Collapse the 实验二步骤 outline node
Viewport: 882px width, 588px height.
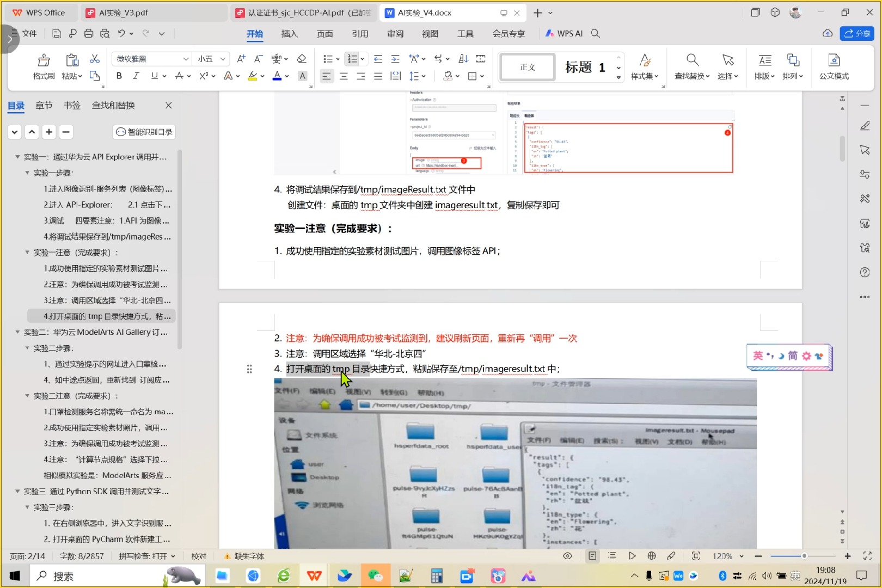(27, 348)
